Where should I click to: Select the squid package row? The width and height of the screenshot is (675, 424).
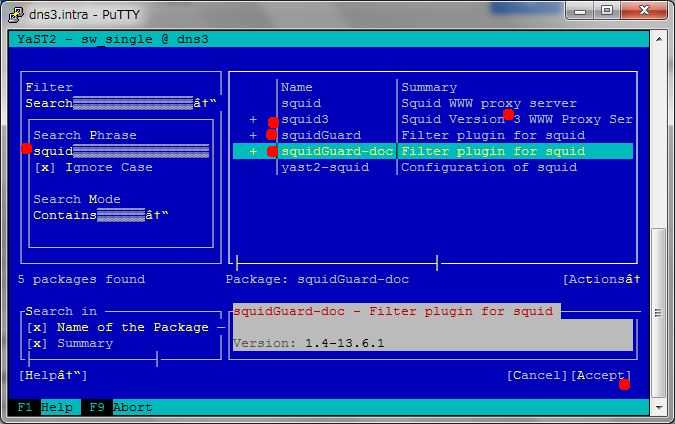pos(433,103)
